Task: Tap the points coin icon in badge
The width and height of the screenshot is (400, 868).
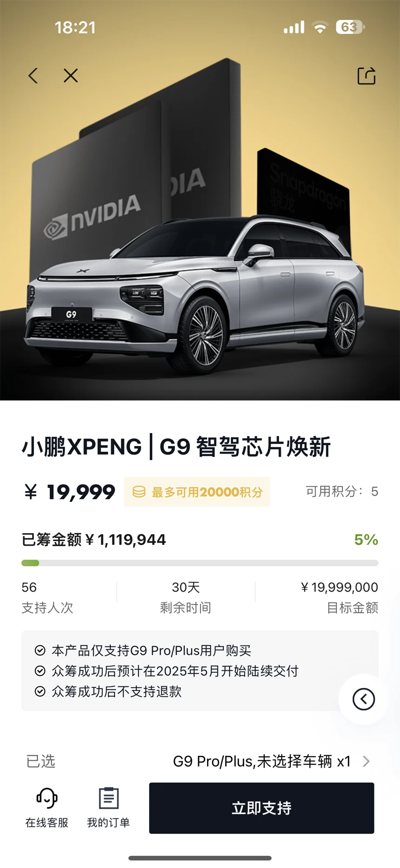Action: pos(139,492)
